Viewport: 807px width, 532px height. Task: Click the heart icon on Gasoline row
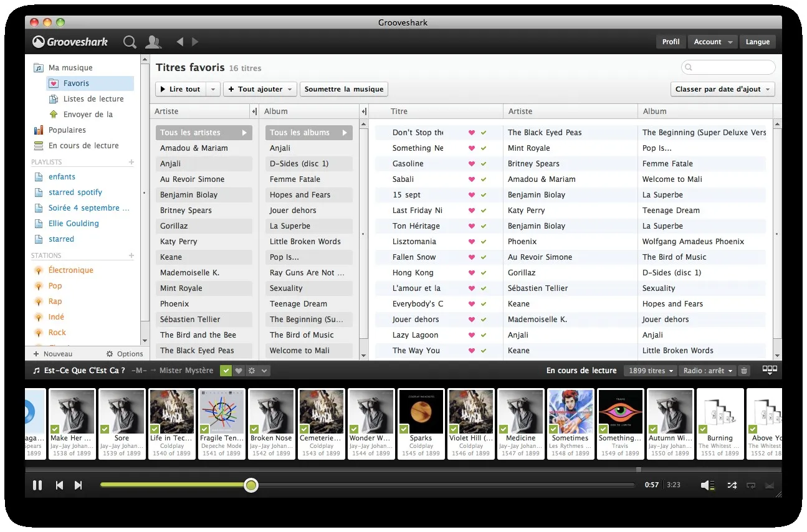click(x=472, y=164)
